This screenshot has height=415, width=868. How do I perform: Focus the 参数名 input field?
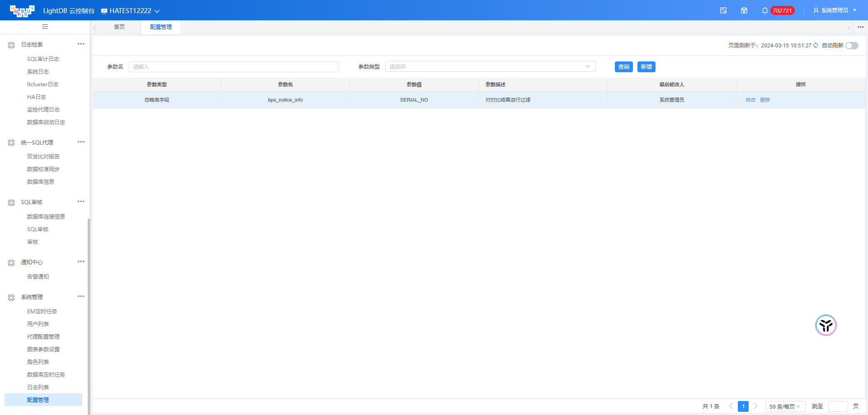pos(234,67)
